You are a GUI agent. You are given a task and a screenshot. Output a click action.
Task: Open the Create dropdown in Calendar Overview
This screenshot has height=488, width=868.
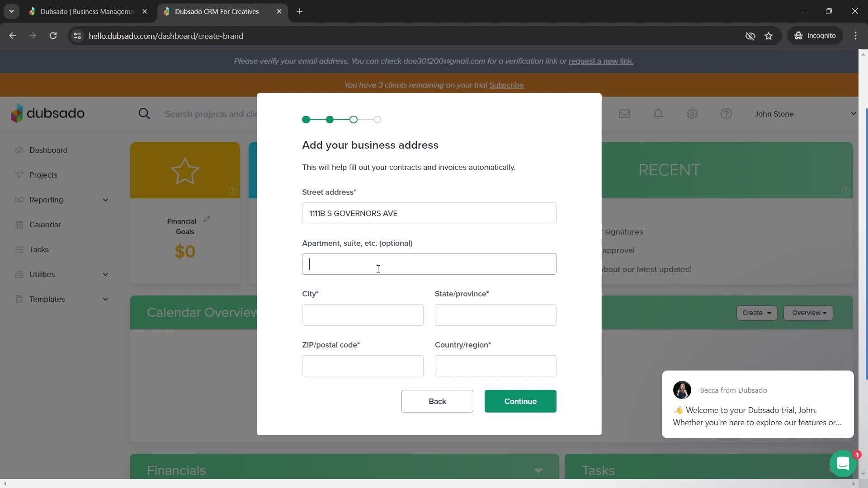point(756,313)
